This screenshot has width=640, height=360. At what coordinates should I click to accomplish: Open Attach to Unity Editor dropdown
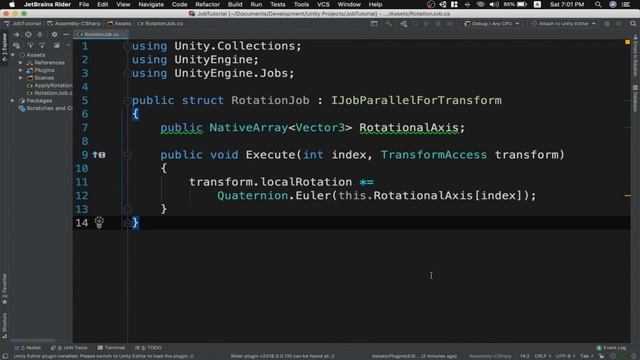(x=563, y=24)
